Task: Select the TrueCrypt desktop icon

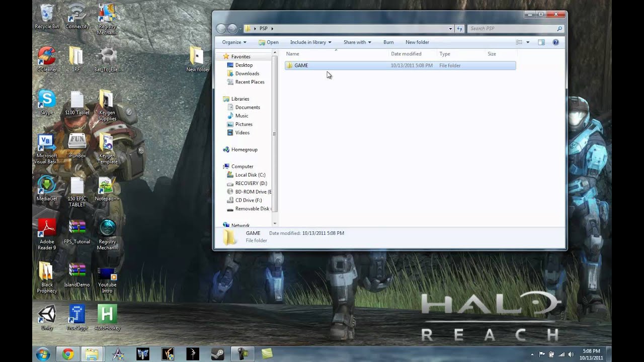Action: coord(77,318)
